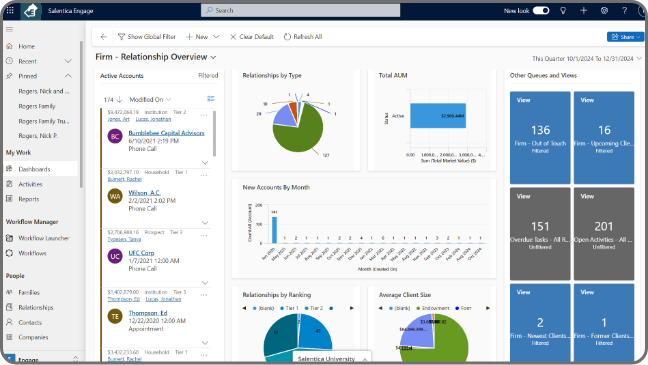The height and width of the screenshot is (365, 648).
Task: Expand the Recent section chevron
Action: [x=68, y=61]
